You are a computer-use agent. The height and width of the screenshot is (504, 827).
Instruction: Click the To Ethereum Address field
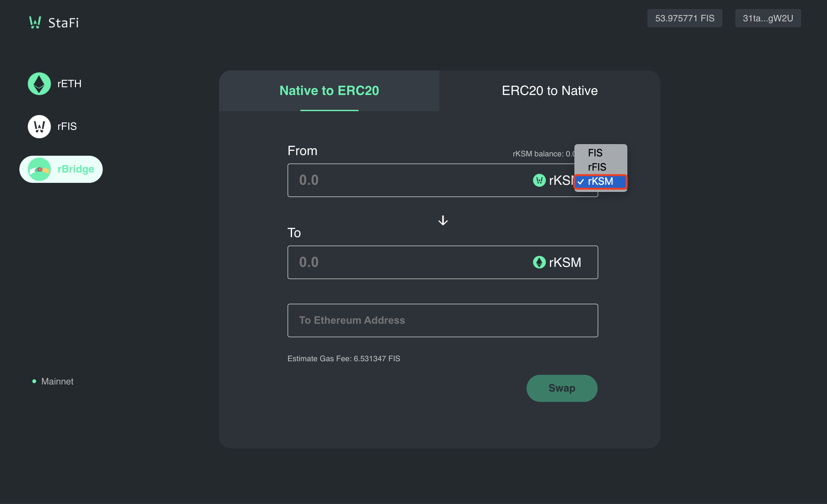pyautogui.click(x=442, y=320)
